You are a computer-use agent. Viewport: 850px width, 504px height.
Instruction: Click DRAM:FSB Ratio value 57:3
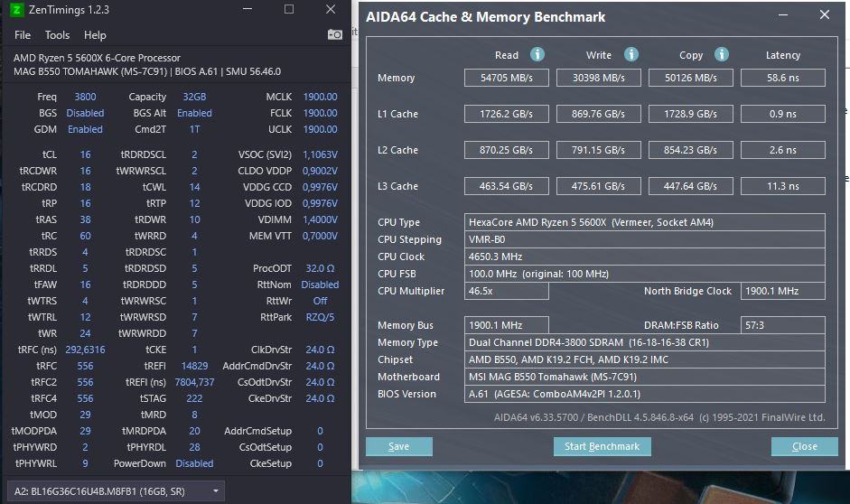pyautogui.click(x=783, y=325)
